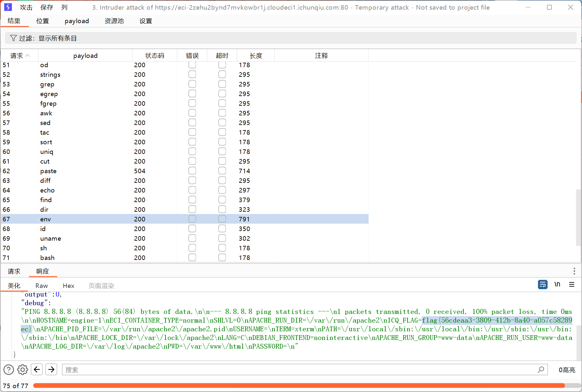
Task: Click length value 714
Action: (244, 171)
